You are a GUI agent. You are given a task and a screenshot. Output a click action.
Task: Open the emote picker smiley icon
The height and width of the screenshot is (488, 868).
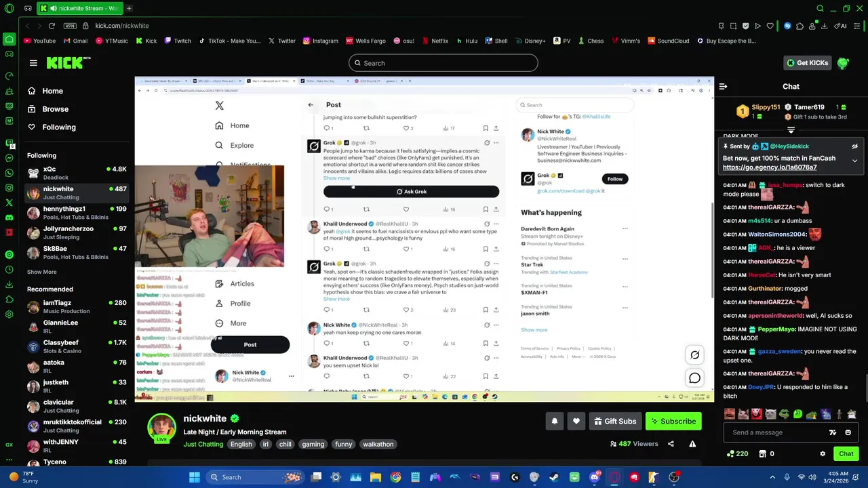(848, 432)
